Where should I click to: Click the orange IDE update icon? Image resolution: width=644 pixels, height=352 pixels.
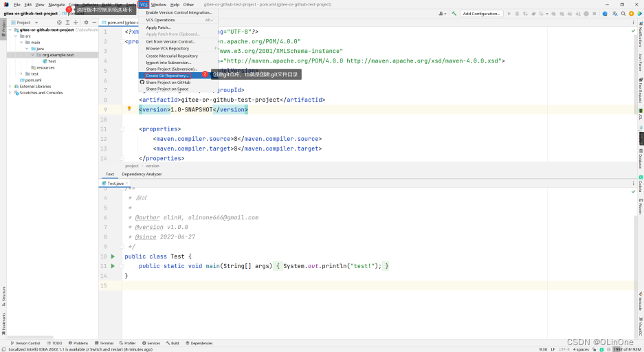[631, 14]
